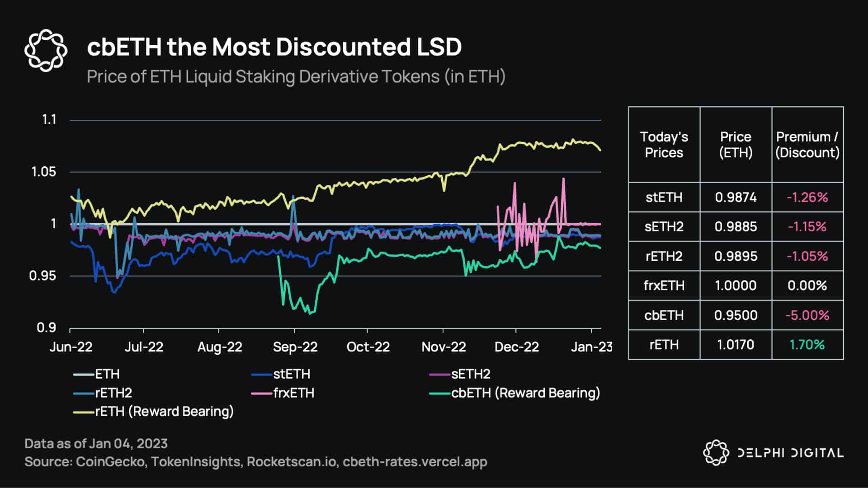Click the 1.0000 price cell
This screenshot has height=488, width=868.
tap(736, 286)
